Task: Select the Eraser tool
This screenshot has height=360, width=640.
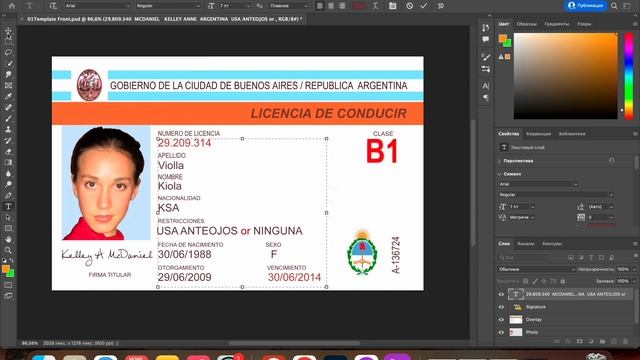Action: pos(8,151)
